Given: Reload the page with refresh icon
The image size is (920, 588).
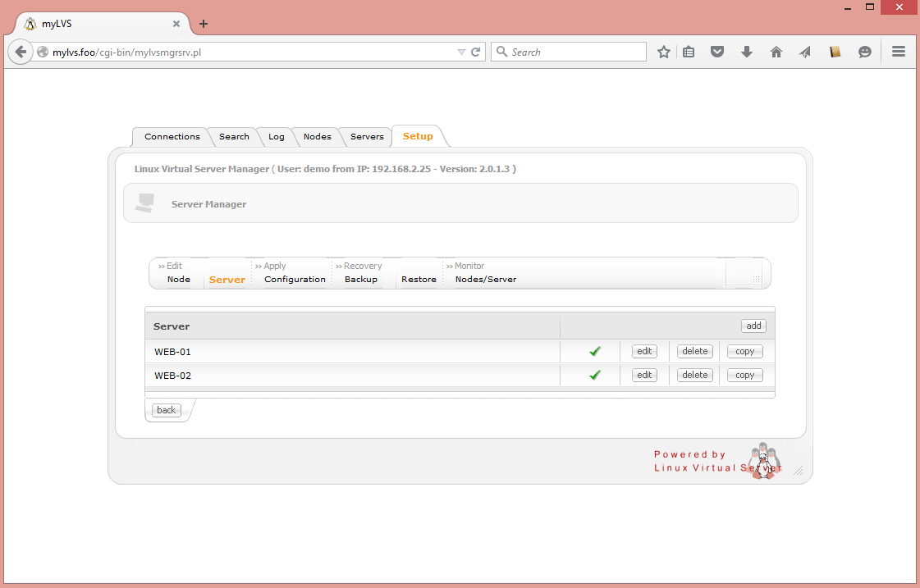Looking at the screenshot, I should (x=475, y=52).
